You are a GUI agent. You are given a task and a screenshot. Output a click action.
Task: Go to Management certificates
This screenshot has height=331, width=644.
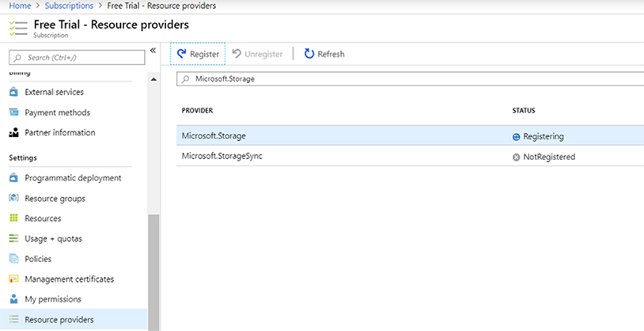[x=69, y=279]
